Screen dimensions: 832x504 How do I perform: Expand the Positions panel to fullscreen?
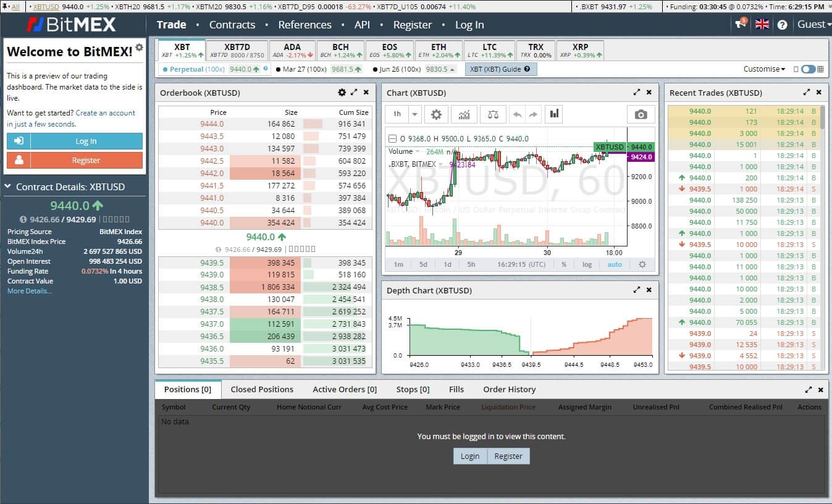(809, 390)
